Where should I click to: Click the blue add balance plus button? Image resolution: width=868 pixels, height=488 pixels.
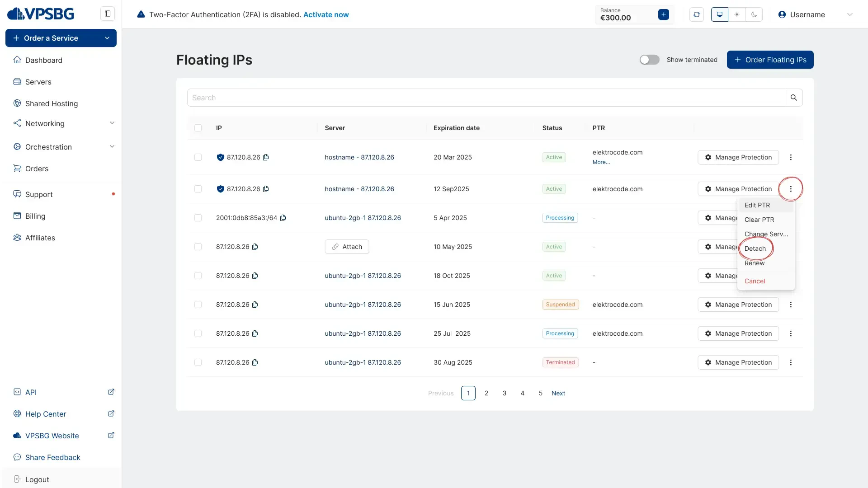coord(664,14)
